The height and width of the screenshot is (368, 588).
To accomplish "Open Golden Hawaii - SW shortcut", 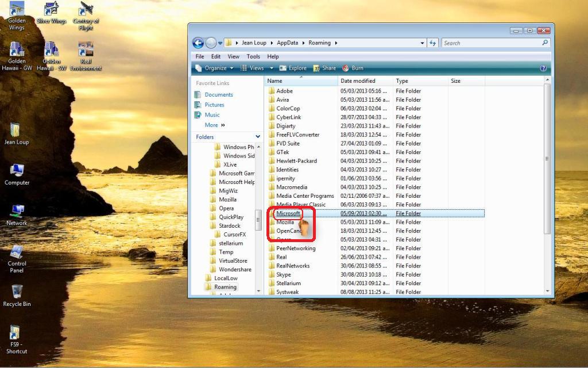I will (x=51, y=56).
